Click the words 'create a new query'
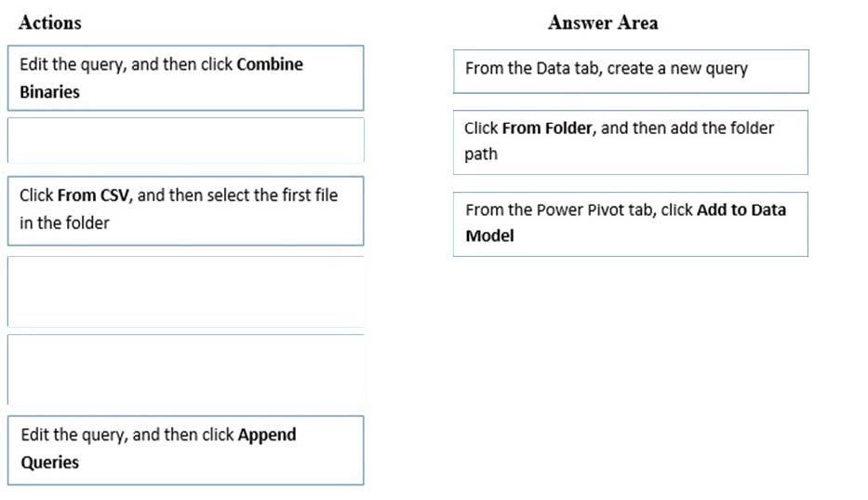This screenshot has height=500, width=868. pos(677,69)
